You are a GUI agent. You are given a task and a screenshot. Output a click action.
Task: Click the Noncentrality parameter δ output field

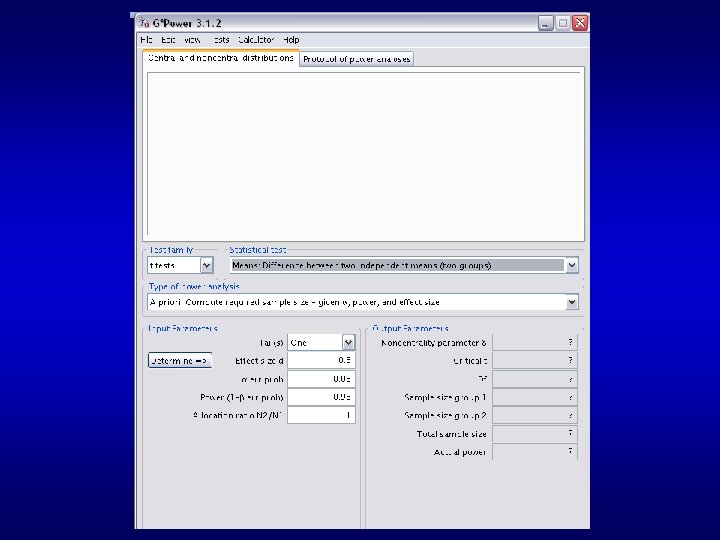pos(534,343)
